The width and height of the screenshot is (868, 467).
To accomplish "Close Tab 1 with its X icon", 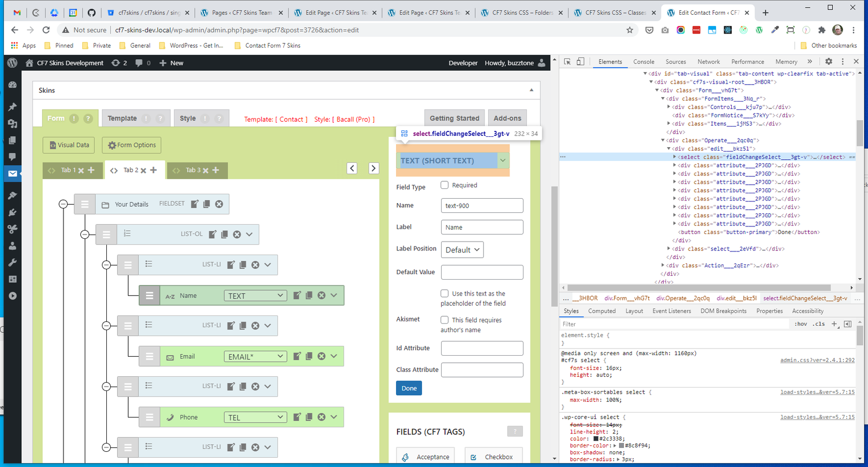I will point(81,171).
